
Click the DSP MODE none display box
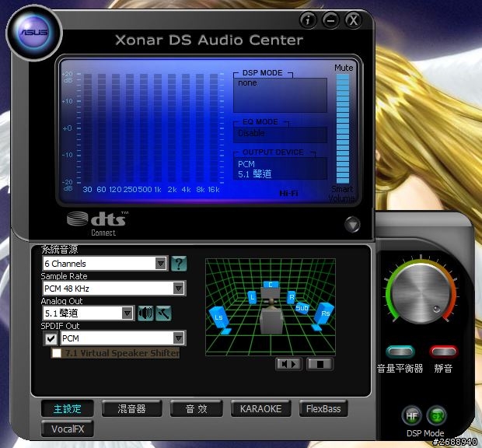280,95
